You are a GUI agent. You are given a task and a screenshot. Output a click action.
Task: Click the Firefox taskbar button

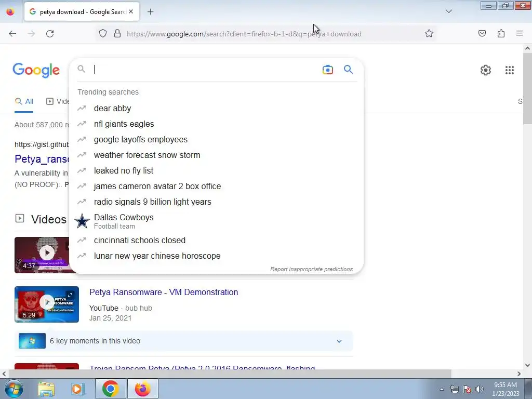click(x=142, y=389)
